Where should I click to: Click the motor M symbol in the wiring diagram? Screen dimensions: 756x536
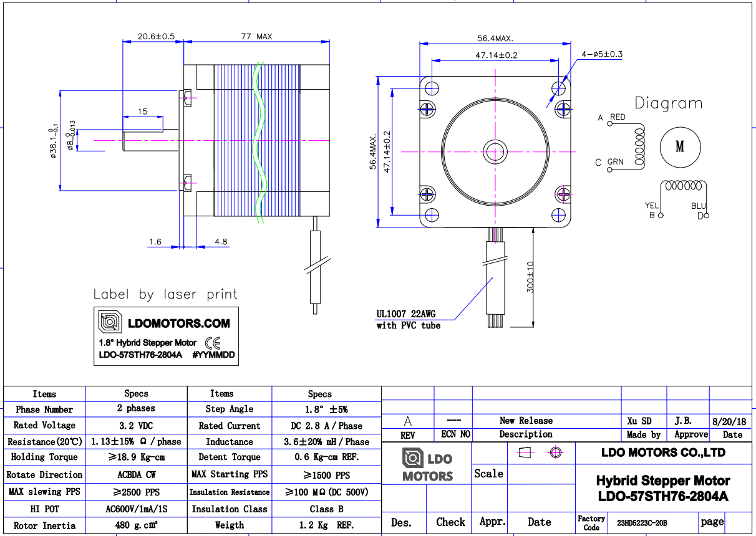point(681,148)
